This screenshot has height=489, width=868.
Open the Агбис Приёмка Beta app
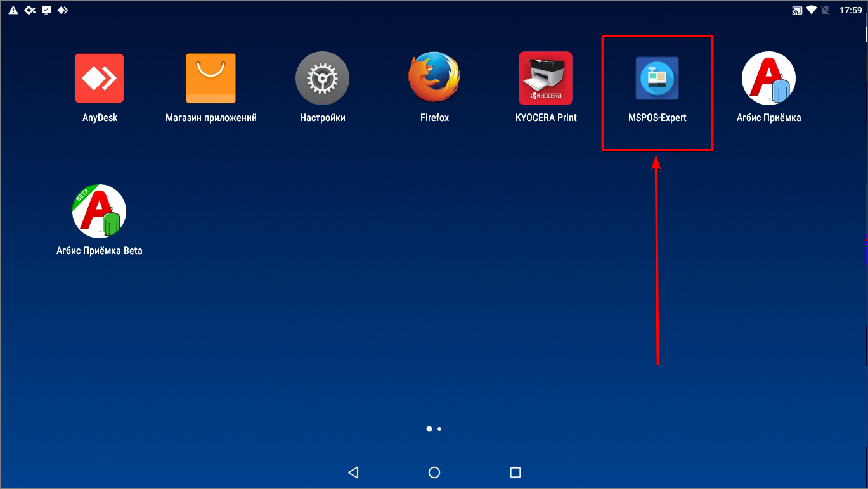100,211
